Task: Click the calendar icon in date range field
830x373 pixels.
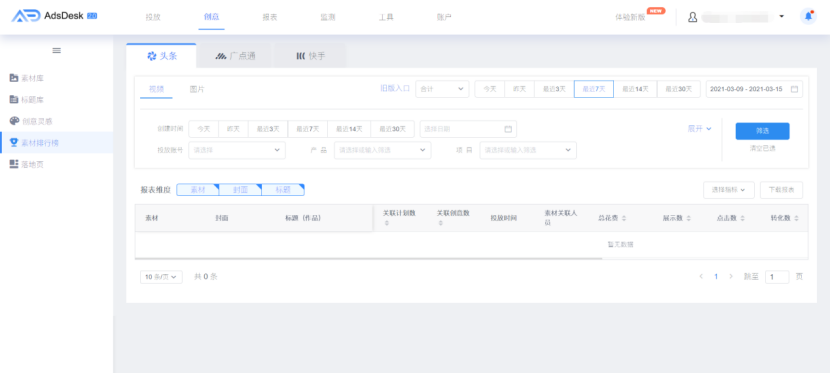Action: 794,89
